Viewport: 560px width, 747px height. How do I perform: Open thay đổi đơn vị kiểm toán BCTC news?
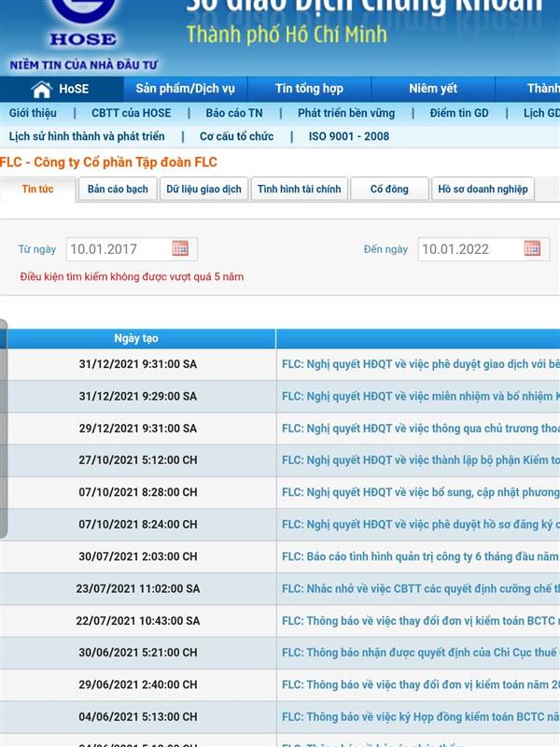tap(421, 621)
